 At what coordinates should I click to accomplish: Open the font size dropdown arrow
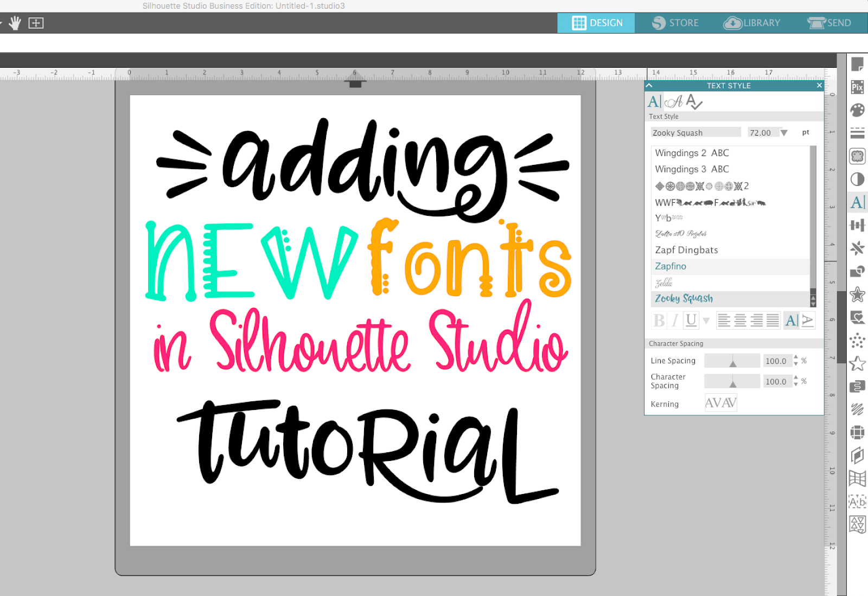point(784,133)
